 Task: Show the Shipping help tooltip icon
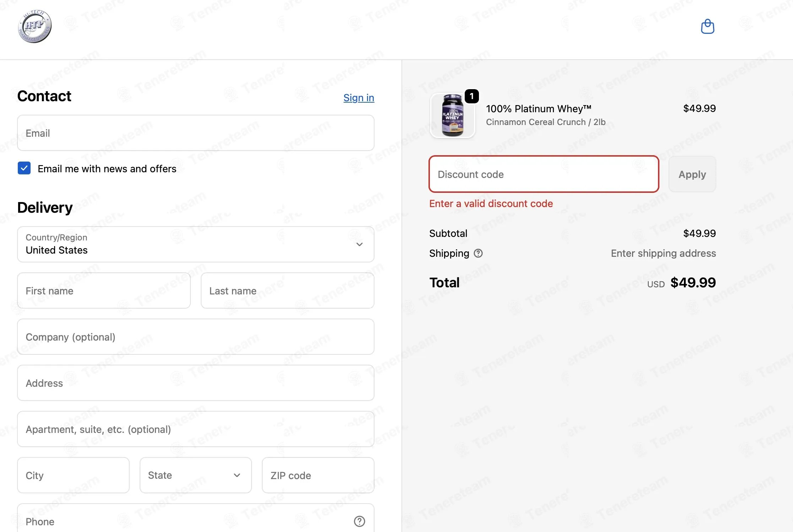pyautogui.click(x=478, y=253)
